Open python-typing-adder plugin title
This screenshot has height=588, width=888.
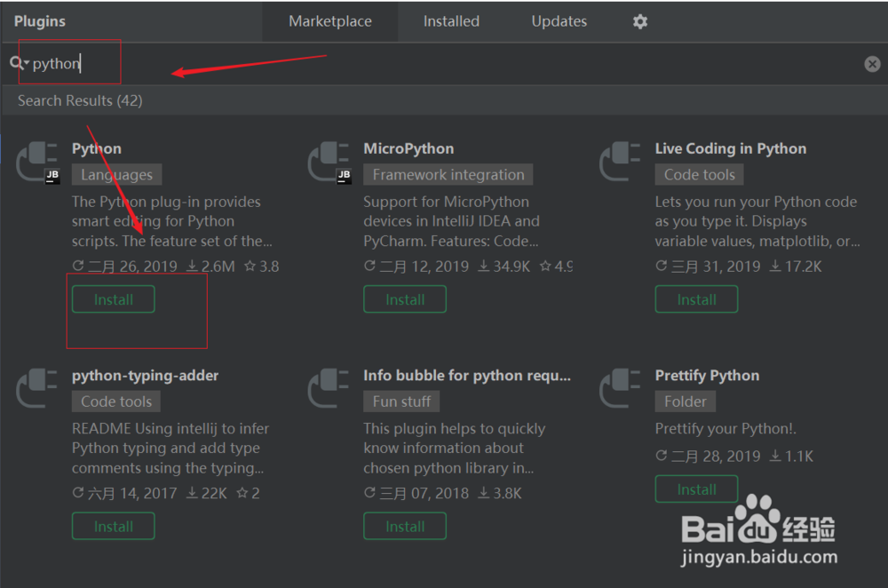click(145, 376)
